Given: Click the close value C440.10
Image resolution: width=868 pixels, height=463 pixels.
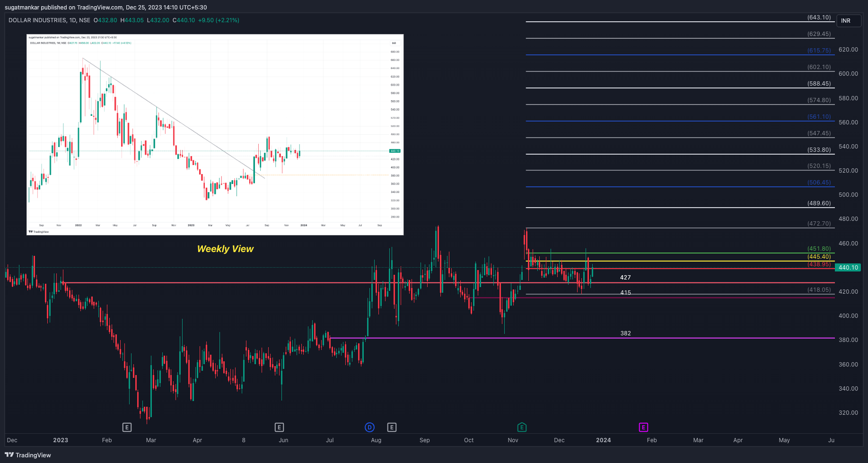Looking at the screenshot, I should (x=184, y=20).
